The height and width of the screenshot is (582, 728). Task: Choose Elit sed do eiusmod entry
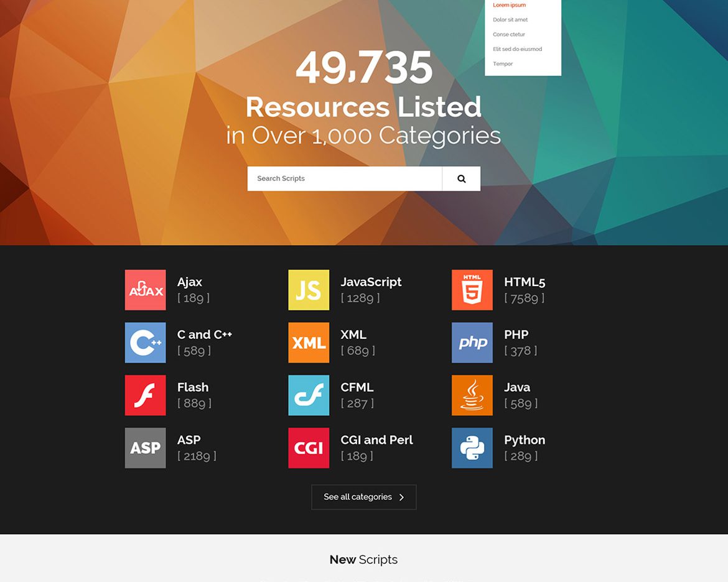517,48
